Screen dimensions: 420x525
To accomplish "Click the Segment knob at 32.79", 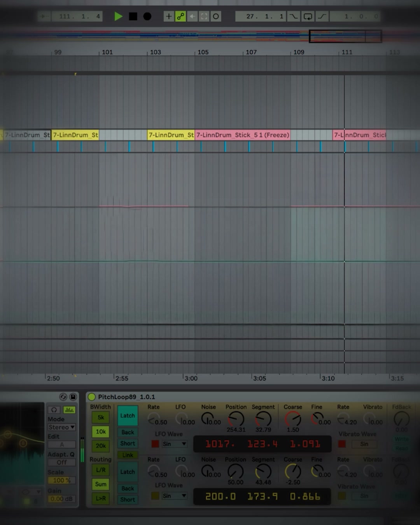I will pyautogui.click(x=263, y=419).
